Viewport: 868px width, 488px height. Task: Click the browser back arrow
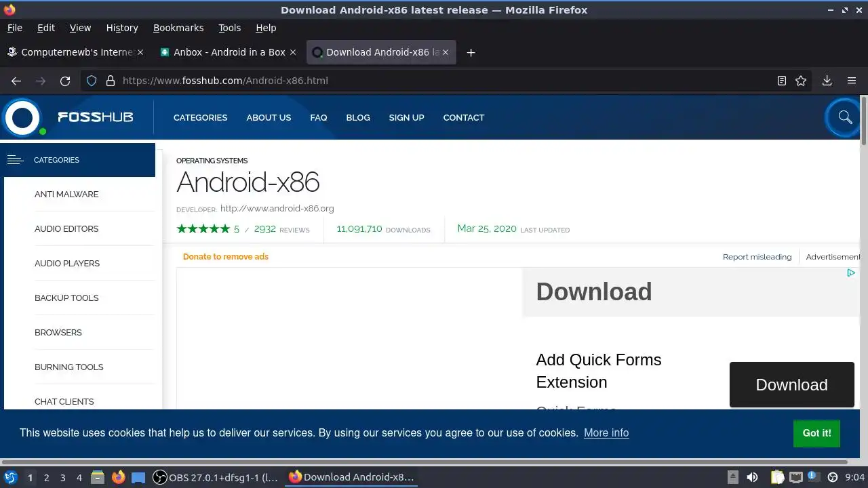16,81
